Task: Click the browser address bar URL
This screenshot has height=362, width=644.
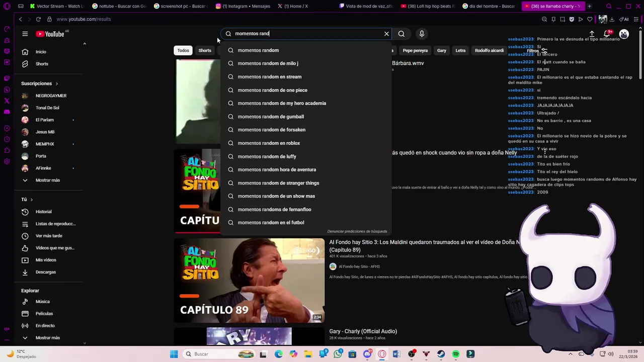Action: pyautogui.click(x=84, y=19)
